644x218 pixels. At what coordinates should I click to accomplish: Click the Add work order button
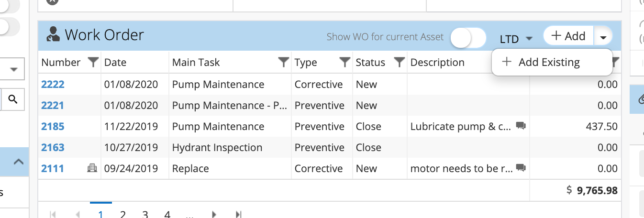click(568, 36)
